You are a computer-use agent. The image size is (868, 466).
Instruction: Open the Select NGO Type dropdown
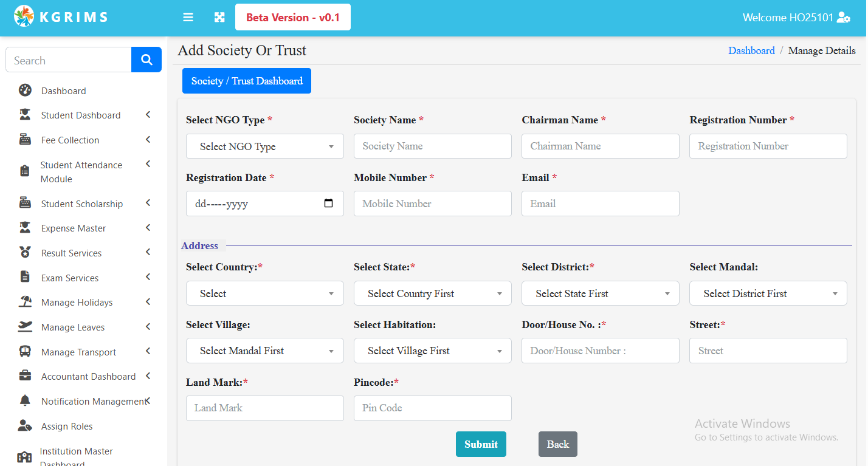264,146
